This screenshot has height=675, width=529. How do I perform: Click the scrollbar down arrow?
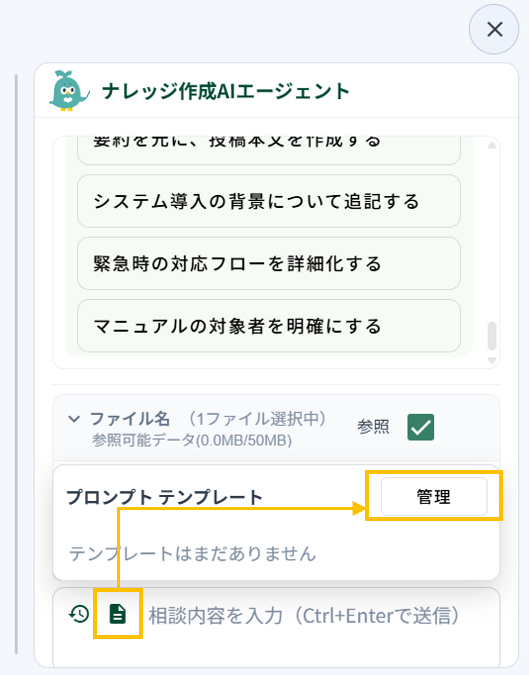pyautogui.click(x=492, y=361)
